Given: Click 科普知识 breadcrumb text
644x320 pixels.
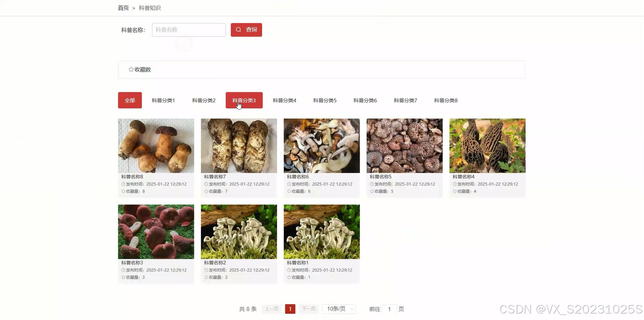Looking at the screenshot, I should click(x=150, y=8).
